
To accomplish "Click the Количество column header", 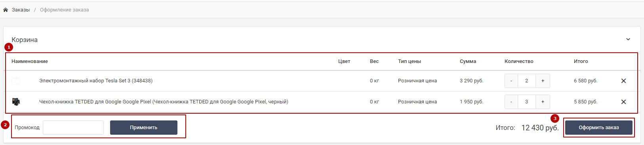I will tap(519, 61).
